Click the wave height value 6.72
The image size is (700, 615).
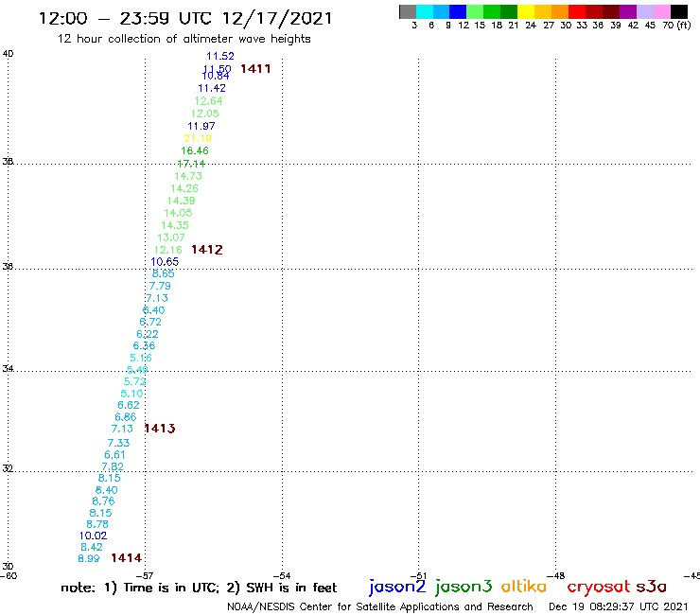pos(150,322)
